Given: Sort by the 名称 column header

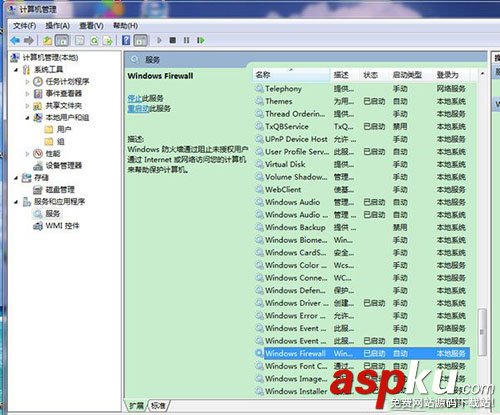Looking at the screenshot, I should click(291, 75).
